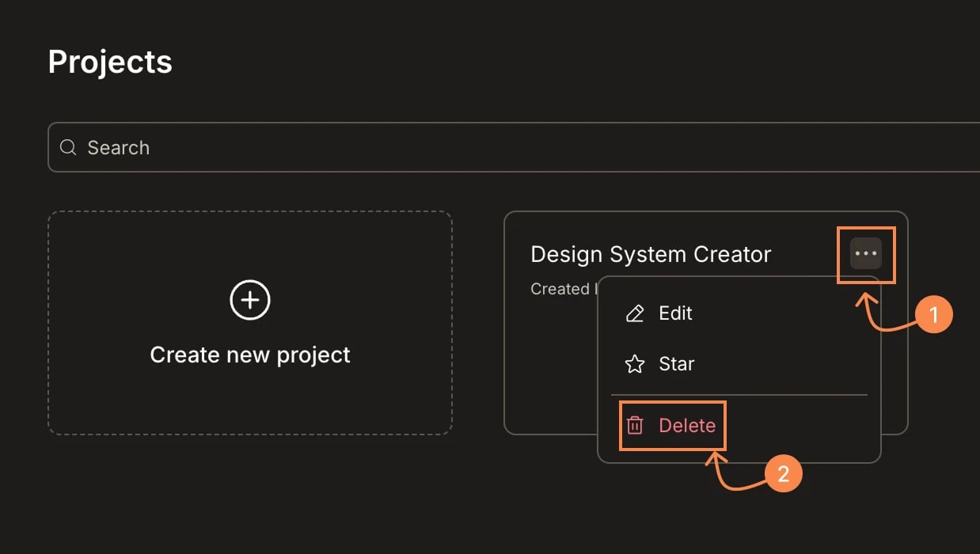980x554 pixels.
Task: Select Edit from the project menu
Action: pos(739,313)
